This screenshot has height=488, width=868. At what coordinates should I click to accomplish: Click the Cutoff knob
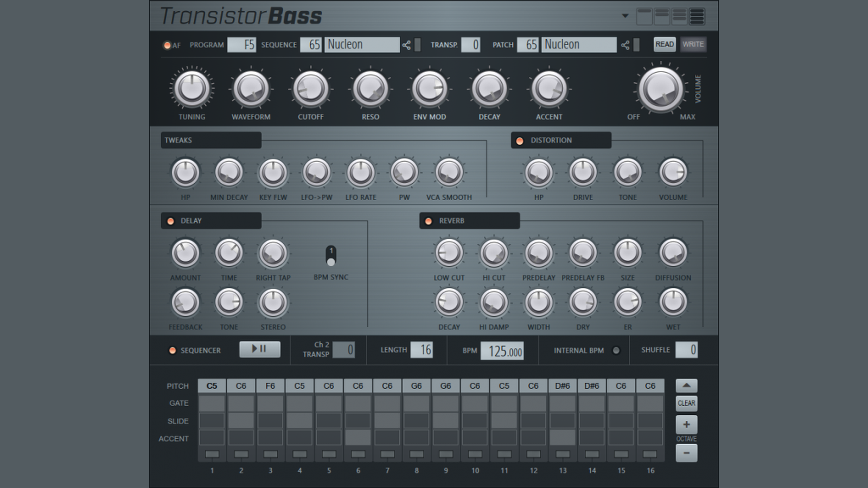click(x=310, y=88)
